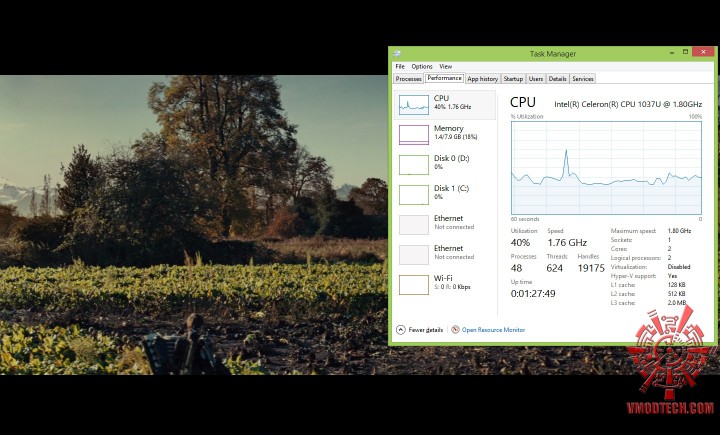Select the first Ethernet graph thumbnail
Screen dimensions: 720x435
click(x=414, y=225)
